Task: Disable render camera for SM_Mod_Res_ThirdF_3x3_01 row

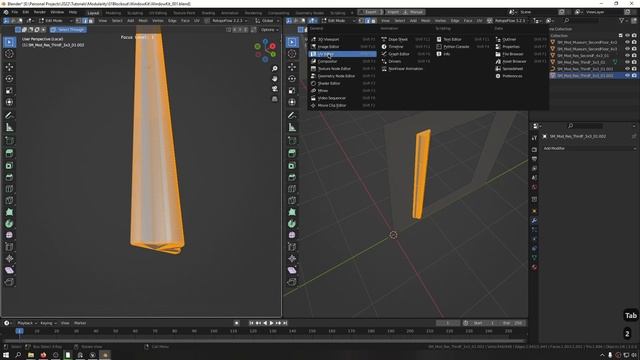Action: tap(634, 62)
